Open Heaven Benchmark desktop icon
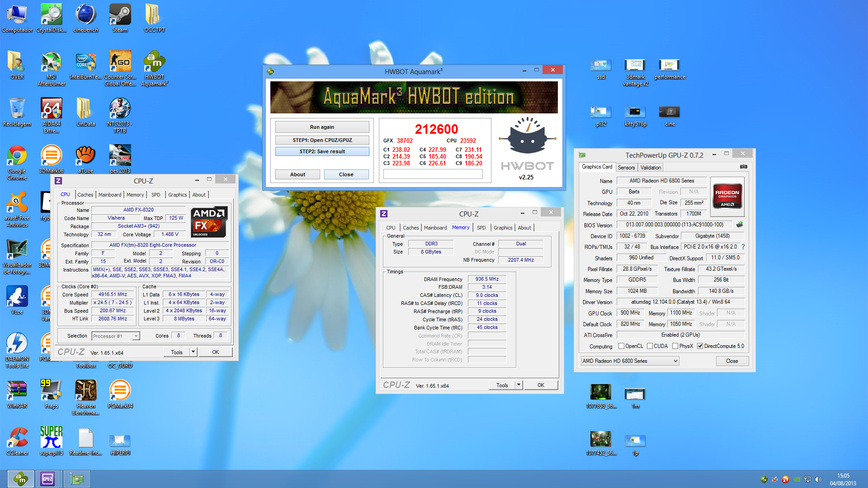 (85, 398)
